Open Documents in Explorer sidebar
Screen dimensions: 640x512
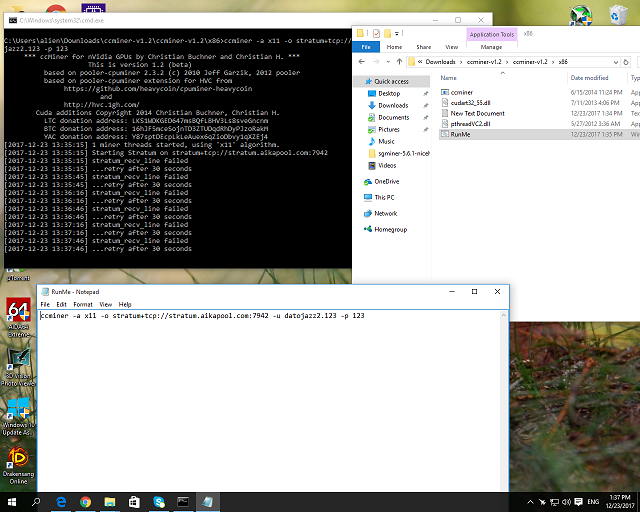tap(393, 118)
